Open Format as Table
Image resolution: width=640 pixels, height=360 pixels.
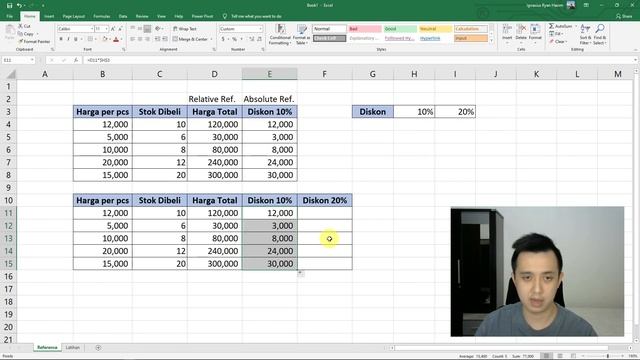(302, 34)
